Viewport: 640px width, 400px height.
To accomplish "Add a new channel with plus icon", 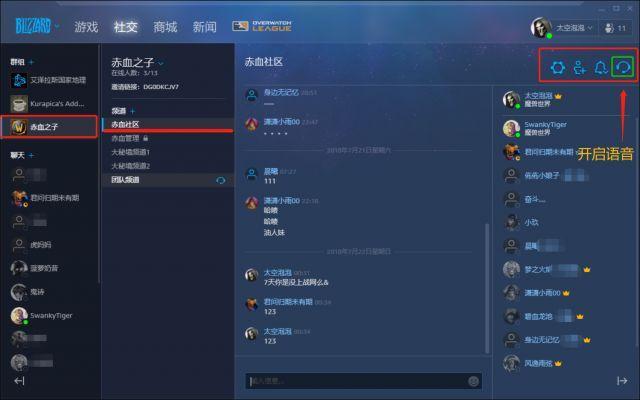I will pyautogui.click(x=133, y=111).
